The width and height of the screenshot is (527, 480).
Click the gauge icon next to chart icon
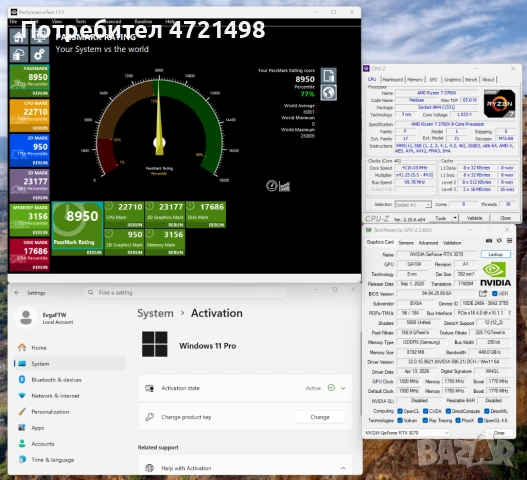pos(272,186)
